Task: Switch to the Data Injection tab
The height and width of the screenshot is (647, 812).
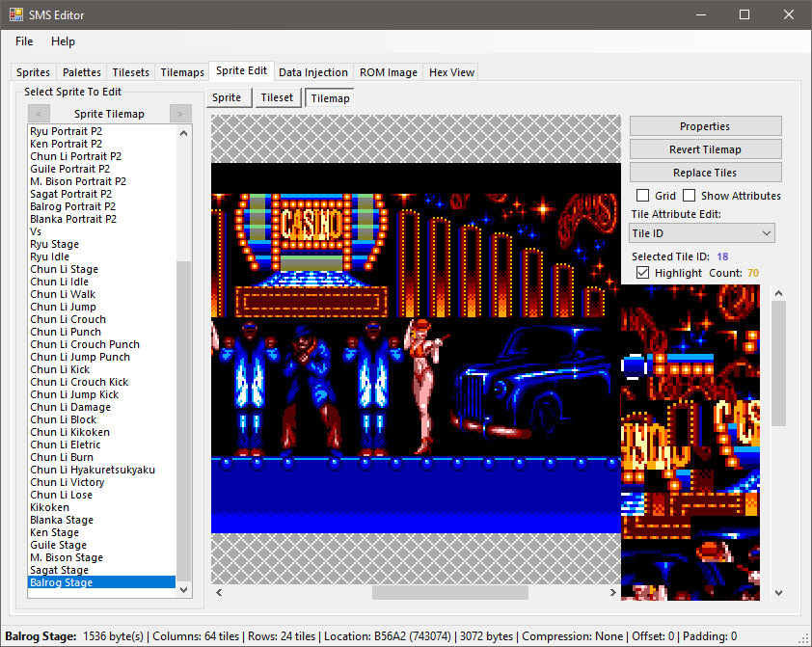Action: coord(313,72)
